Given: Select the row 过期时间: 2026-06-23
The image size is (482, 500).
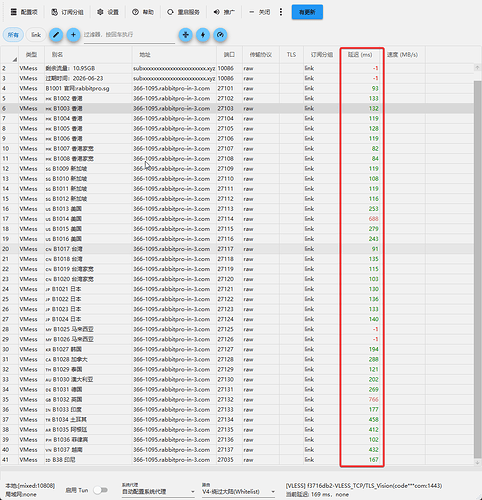Looking at the screenshot, I should pos(237,78).
